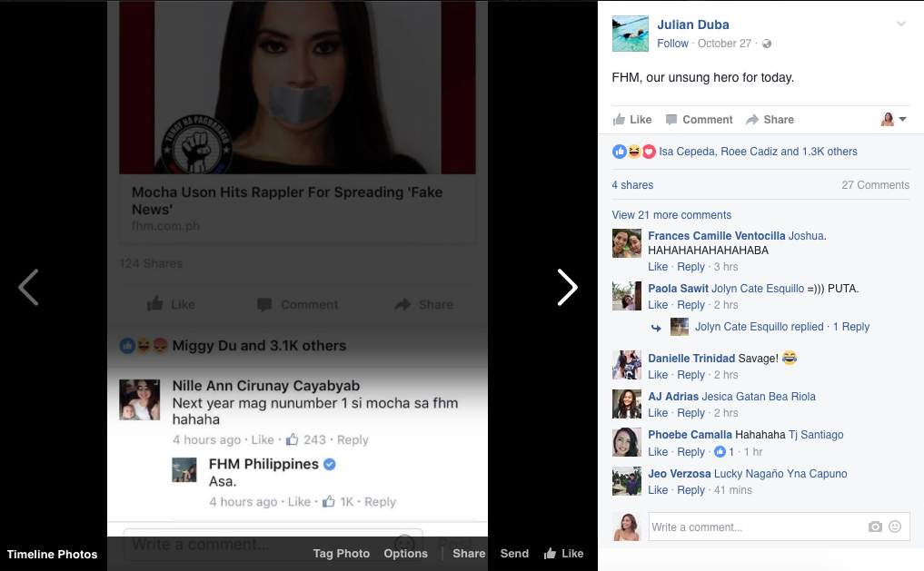Open Frances Camille Ventocilla's profile
The width and height of the screenshot is (924, 571).
717,235
